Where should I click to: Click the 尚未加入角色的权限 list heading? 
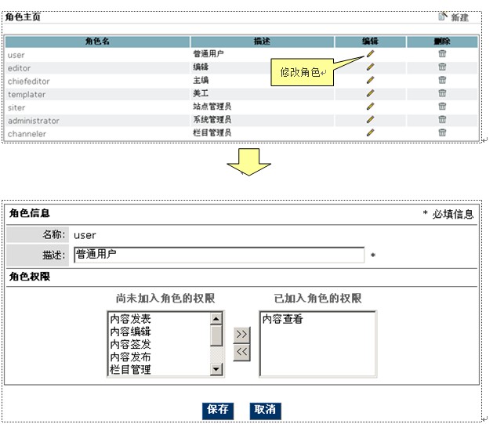point(165,299)
